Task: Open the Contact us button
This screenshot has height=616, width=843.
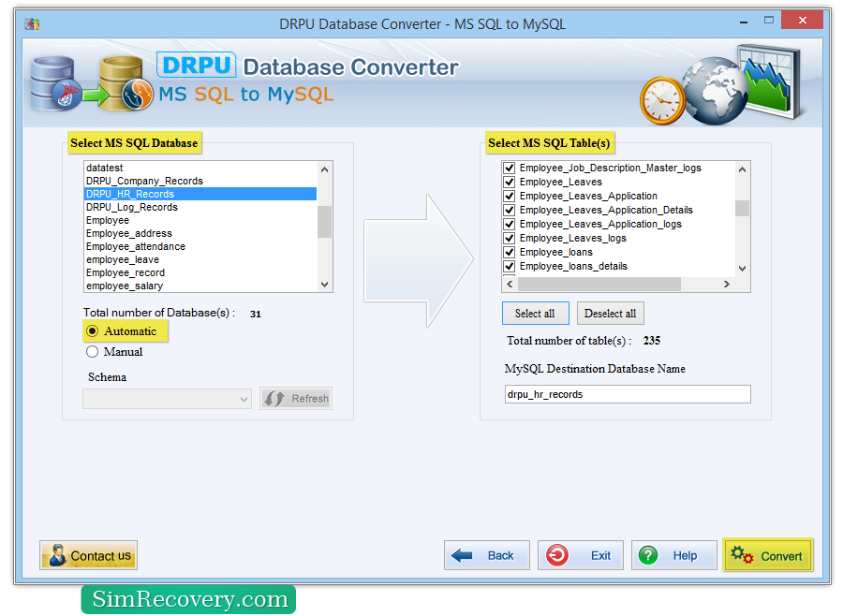Action: pyautogui.click(x=89, y=555)
